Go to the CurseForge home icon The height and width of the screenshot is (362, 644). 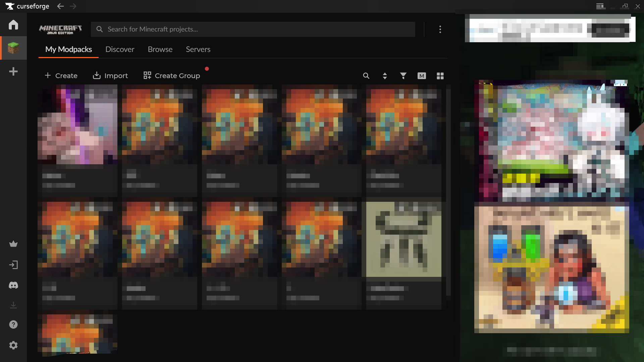(x=13, y=25)
